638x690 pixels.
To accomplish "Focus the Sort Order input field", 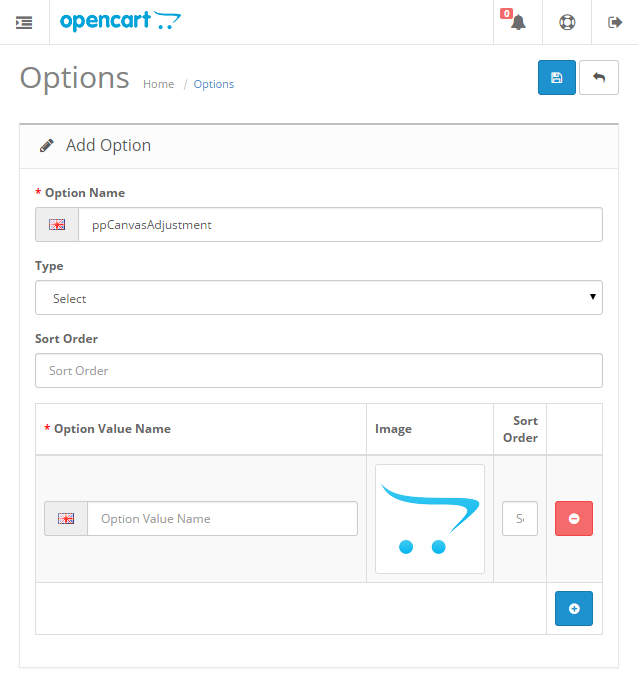I will coord(319,371).
